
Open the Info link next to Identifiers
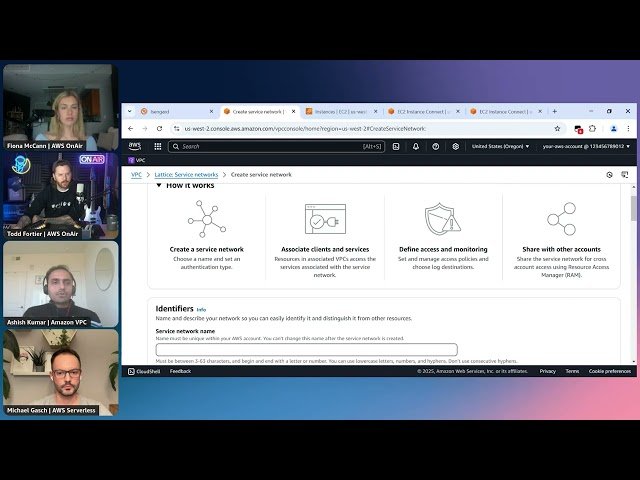point(201,310)
